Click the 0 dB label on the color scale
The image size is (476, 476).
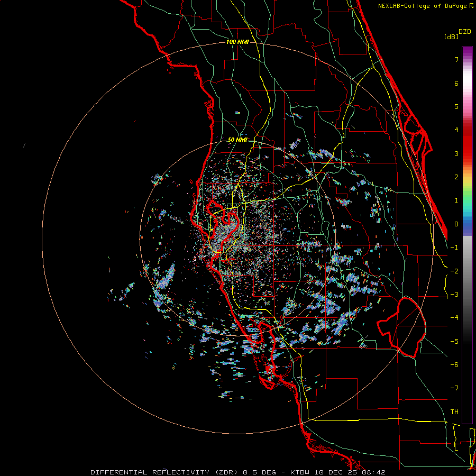click(x=456, y=224)
